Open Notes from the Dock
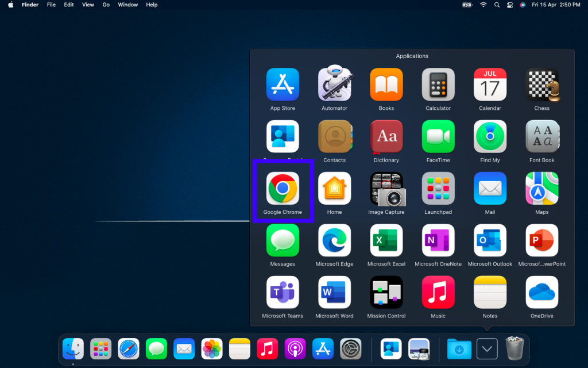This screenshot has width=588, height=368. coord(239,348)
